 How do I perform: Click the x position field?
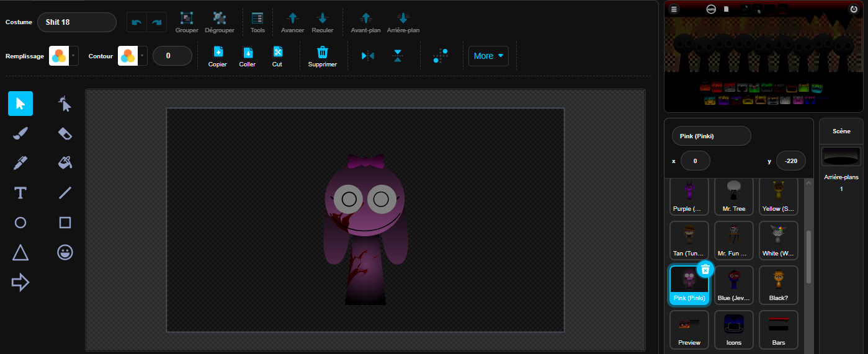pyautogui.click(x=696, y=161)
